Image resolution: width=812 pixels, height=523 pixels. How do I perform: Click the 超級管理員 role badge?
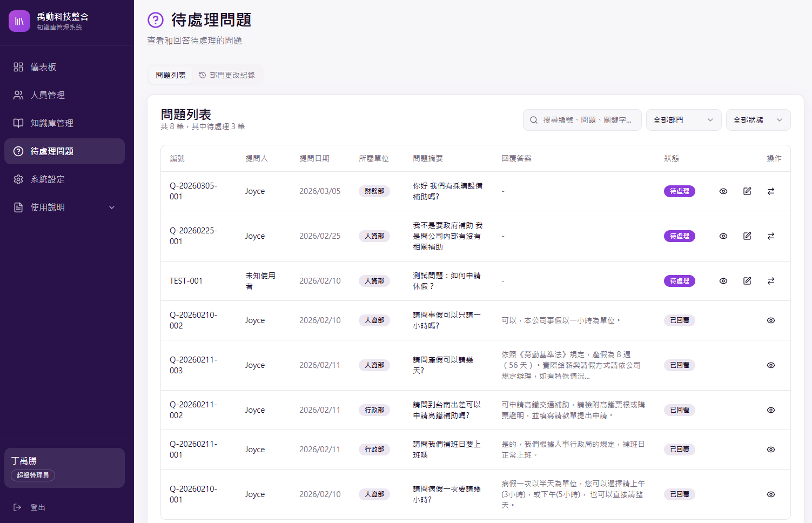(x=33, y=475)
